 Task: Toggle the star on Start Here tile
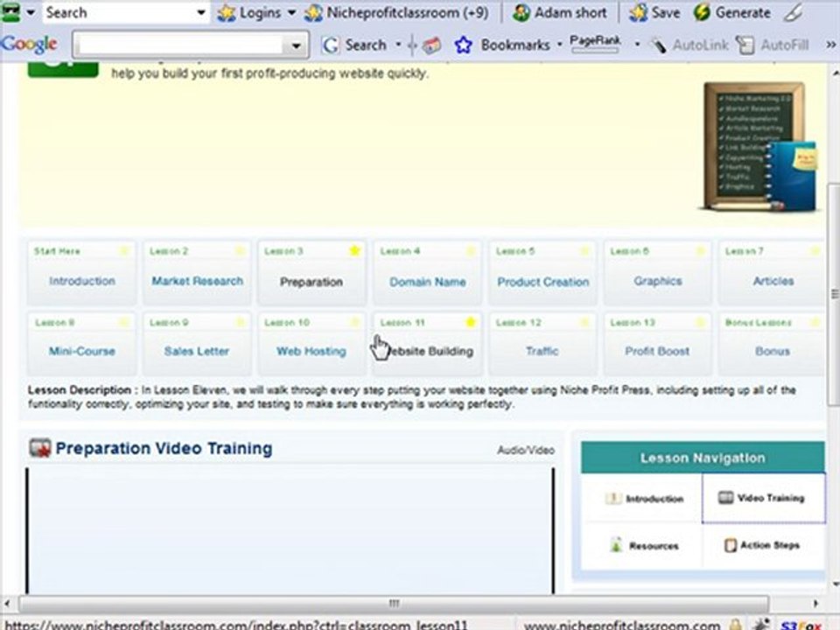(124, 251)
